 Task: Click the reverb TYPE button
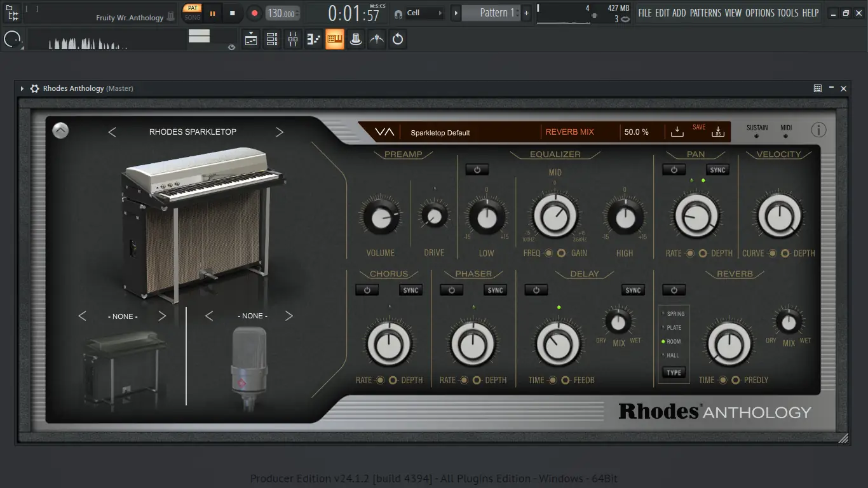coord(674,373)
